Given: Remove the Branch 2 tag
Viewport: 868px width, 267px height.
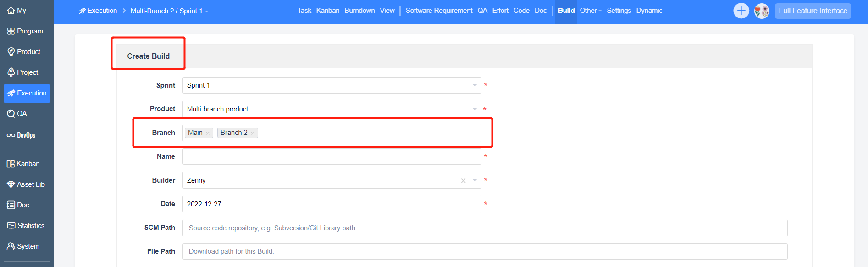Looking at the screenshot, I should [x=253, y=133].
